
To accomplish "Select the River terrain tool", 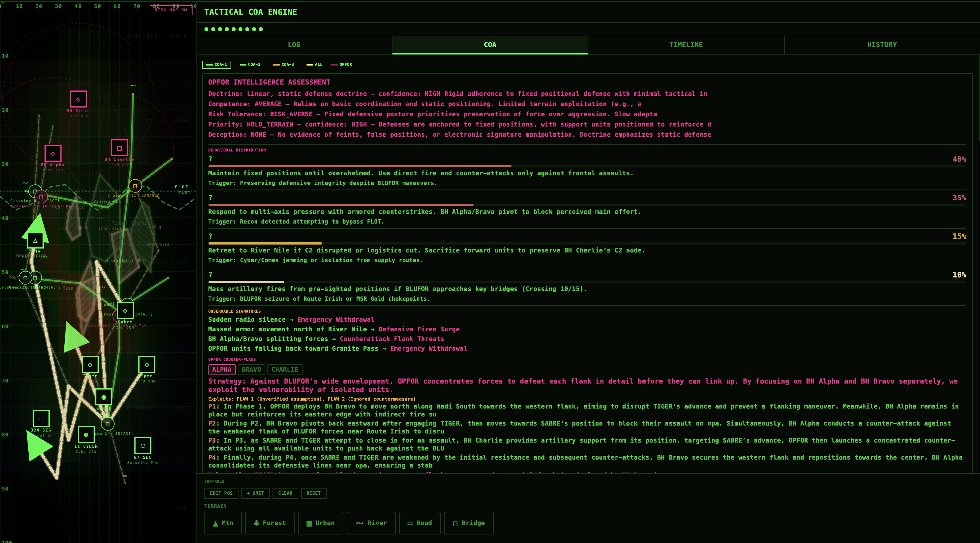I will tap(371, 523).
